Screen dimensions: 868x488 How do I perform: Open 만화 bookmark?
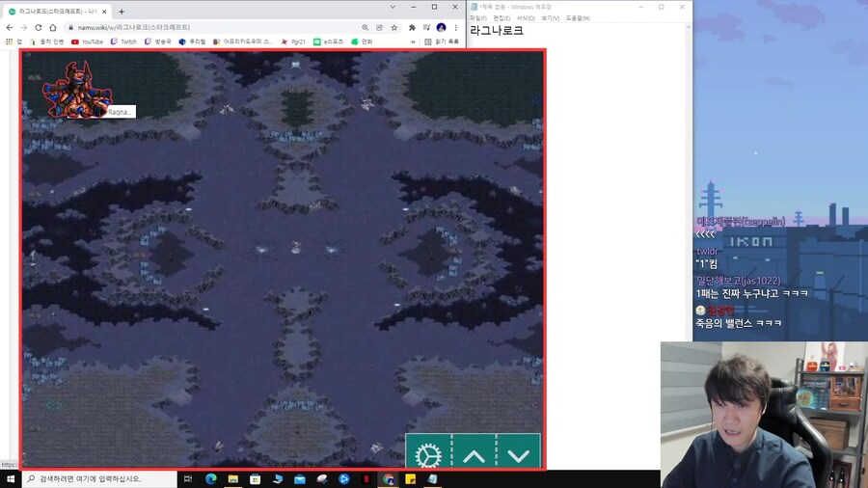coord(362,41)
